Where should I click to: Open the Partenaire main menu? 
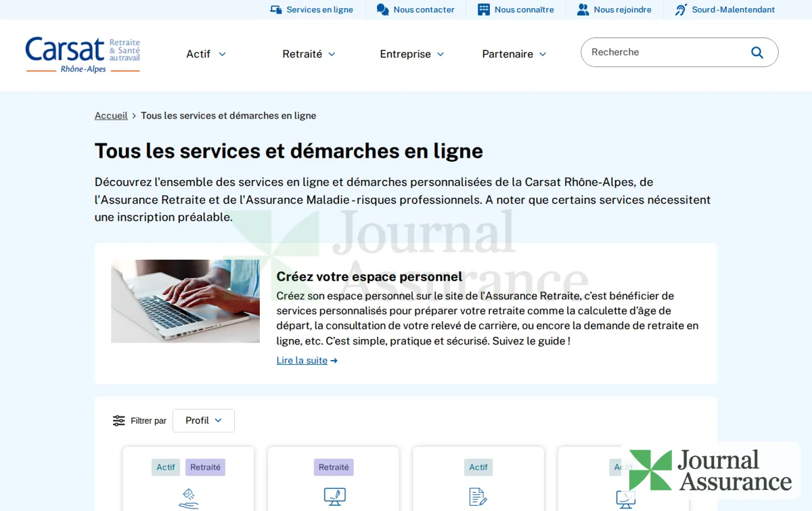point(514,54)
